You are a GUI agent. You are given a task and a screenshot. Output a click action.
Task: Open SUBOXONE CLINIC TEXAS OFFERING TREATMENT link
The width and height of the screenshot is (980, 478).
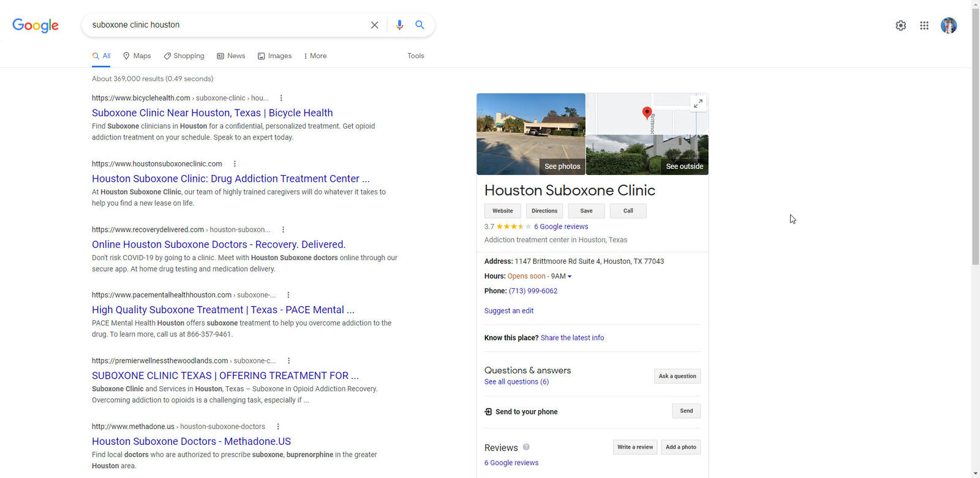click(225, 376)
